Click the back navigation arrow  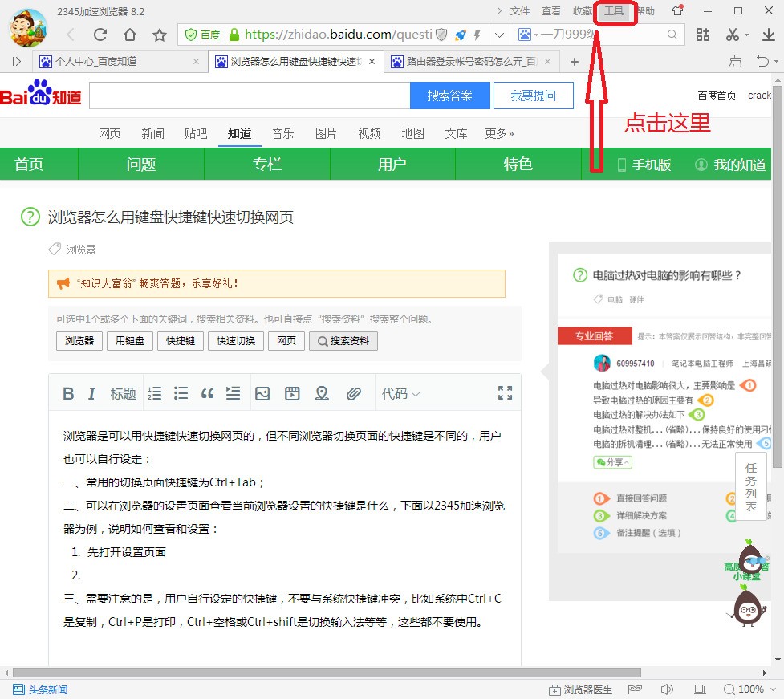click(x=71, y=35)
